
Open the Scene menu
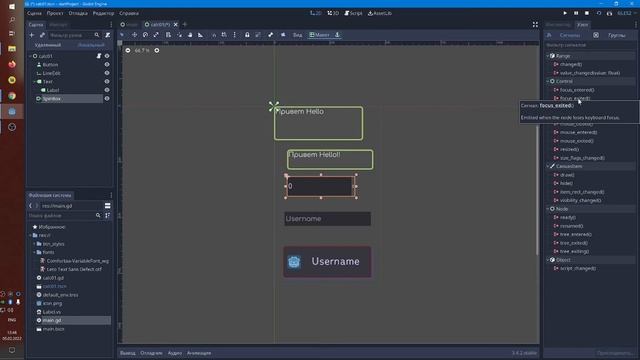coord(34,13)
